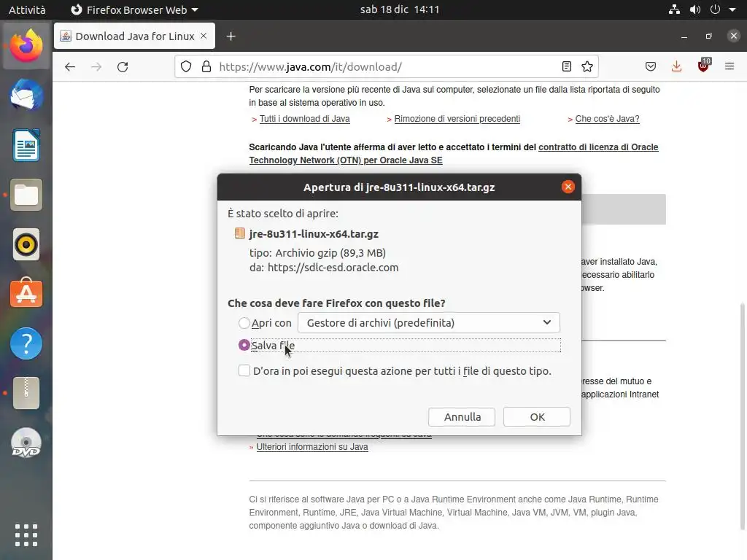Open the power system menu

click(x=715, y=9)
